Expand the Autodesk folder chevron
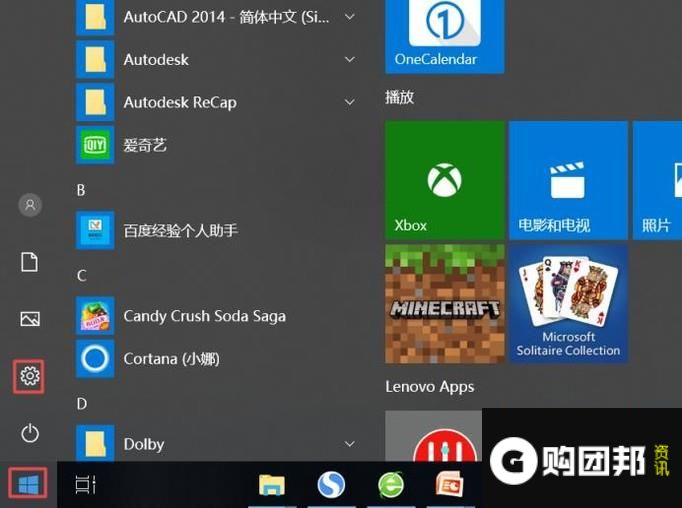The image size is (682, 508). pyautogui.click(x=350, y=60)
